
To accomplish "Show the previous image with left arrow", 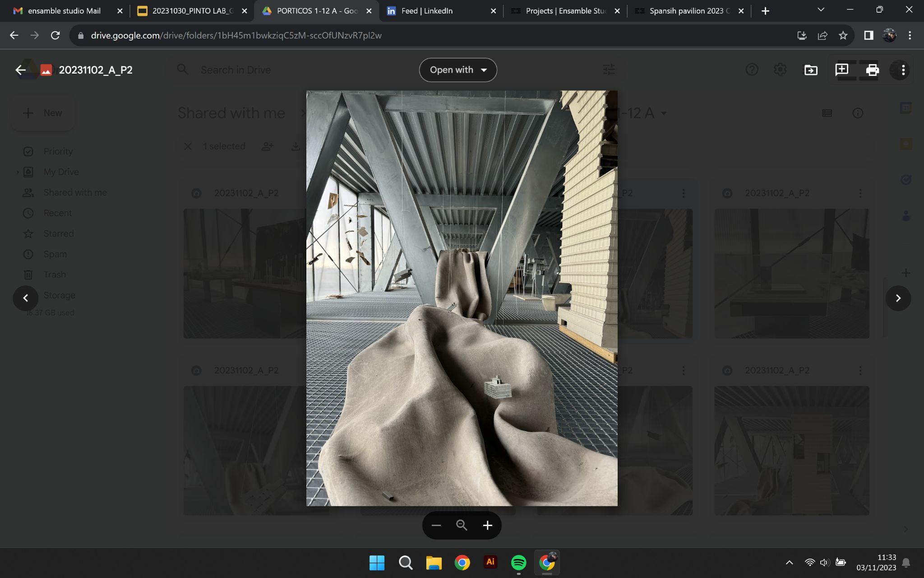I will 26,298.
